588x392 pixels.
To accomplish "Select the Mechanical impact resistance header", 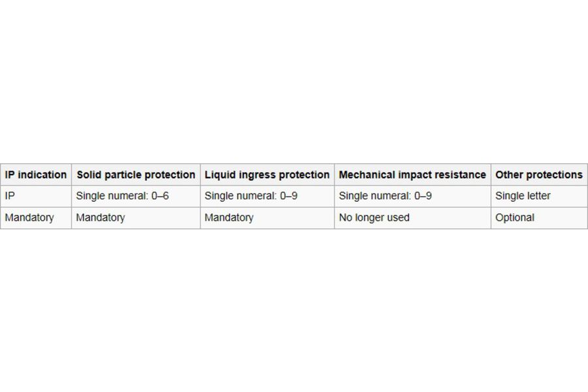I will pyautogui.click(x=412, y=175).
